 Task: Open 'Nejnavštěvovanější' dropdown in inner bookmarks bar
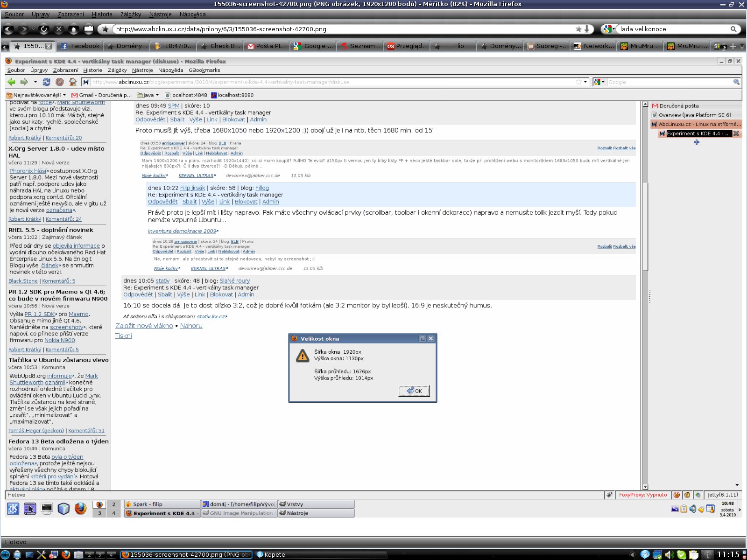coord(36,95)
